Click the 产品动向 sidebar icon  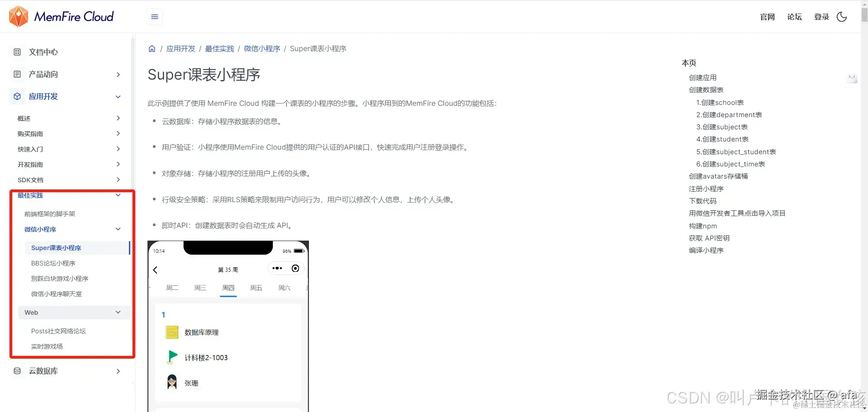[x=17, y=74]
